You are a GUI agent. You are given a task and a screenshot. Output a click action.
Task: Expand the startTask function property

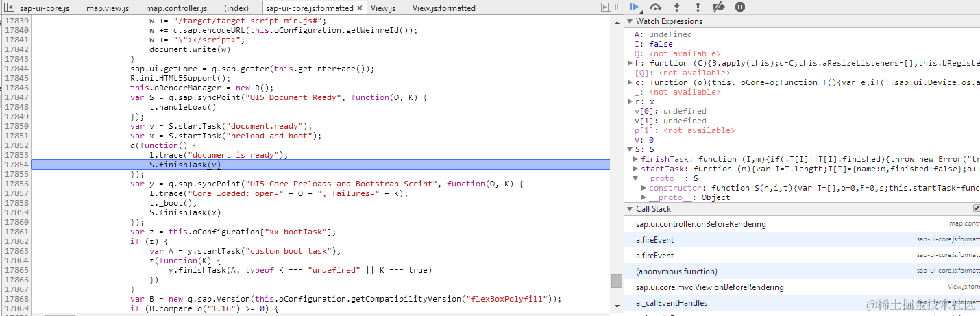[635, 169]
